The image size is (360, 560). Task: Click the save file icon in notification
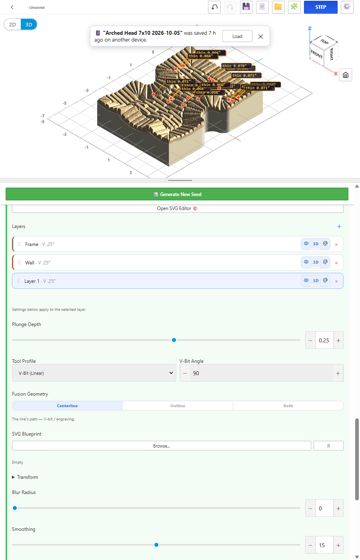pyautogui.click(x=98, y=33)
